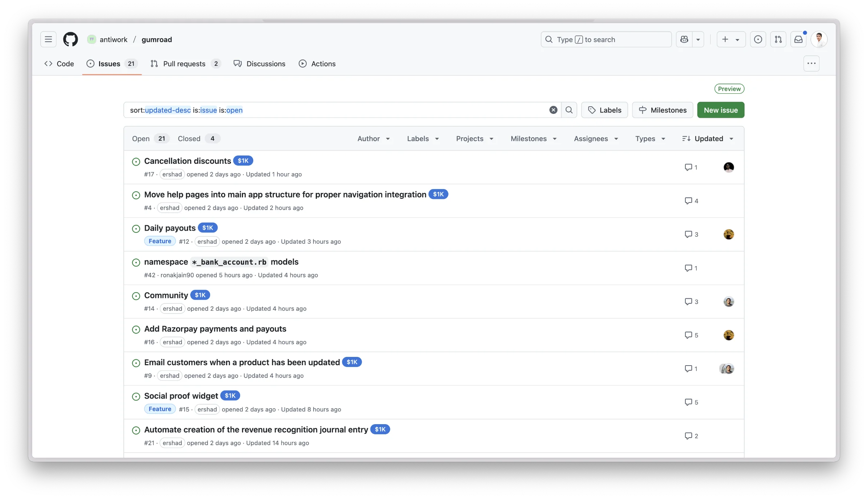Screen dimensions: 868x499
Task: Open the create-new plus dropdown
Action: pyautogui.click(x=731, y=39)
